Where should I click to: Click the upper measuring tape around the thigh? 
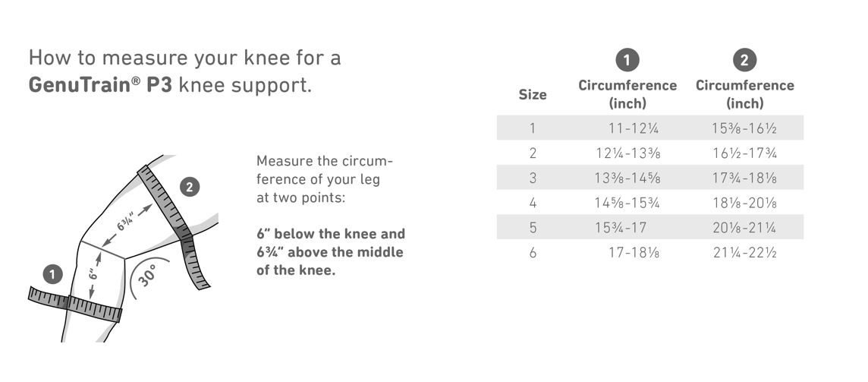coord(173,227)
